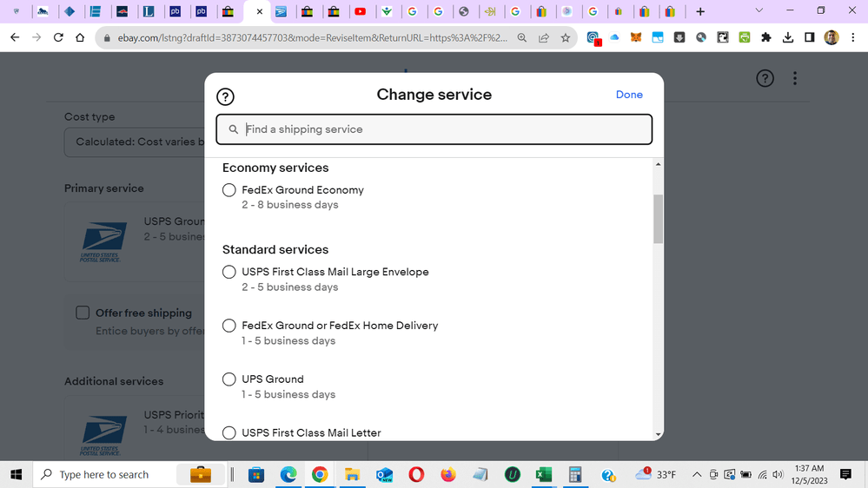This screenshot has height=488, width=868.
Task: Click the Windows search box
Action: 130,475
